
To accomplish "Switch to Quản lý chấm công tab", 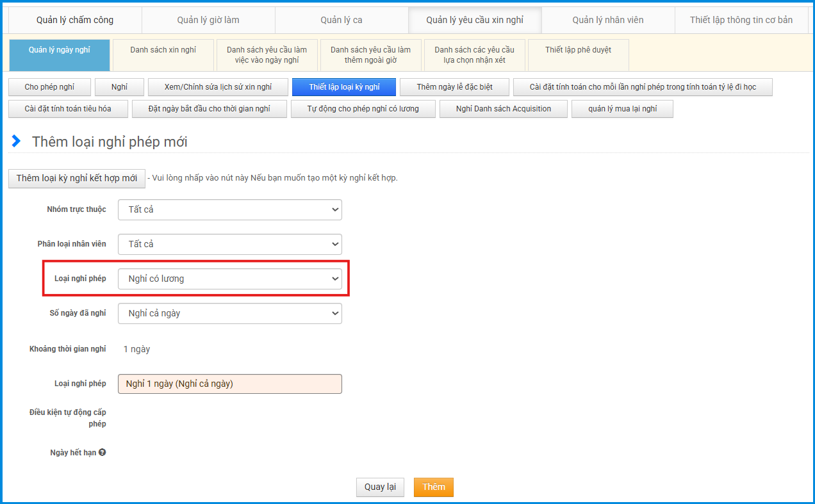I will point(75,20).
